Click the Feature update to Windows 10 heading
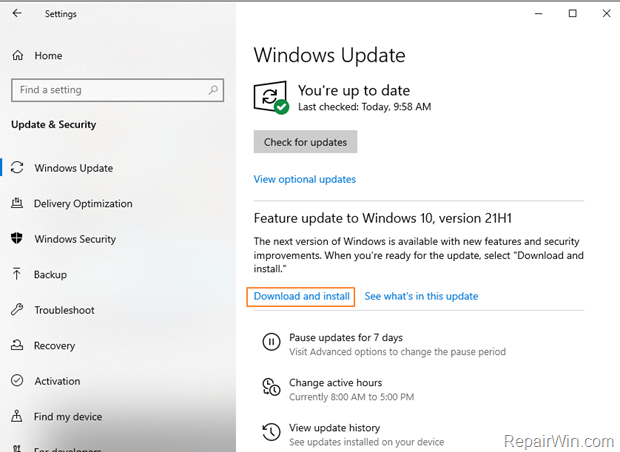 [x=383, y=218]
